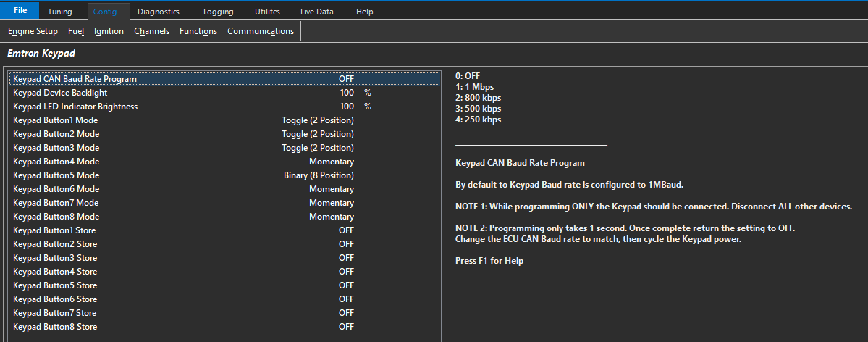Click the LED Indicator Brightness 100 value
This screenshot has width=868, height=342.
pyautogui.click(x=347, y=107)
